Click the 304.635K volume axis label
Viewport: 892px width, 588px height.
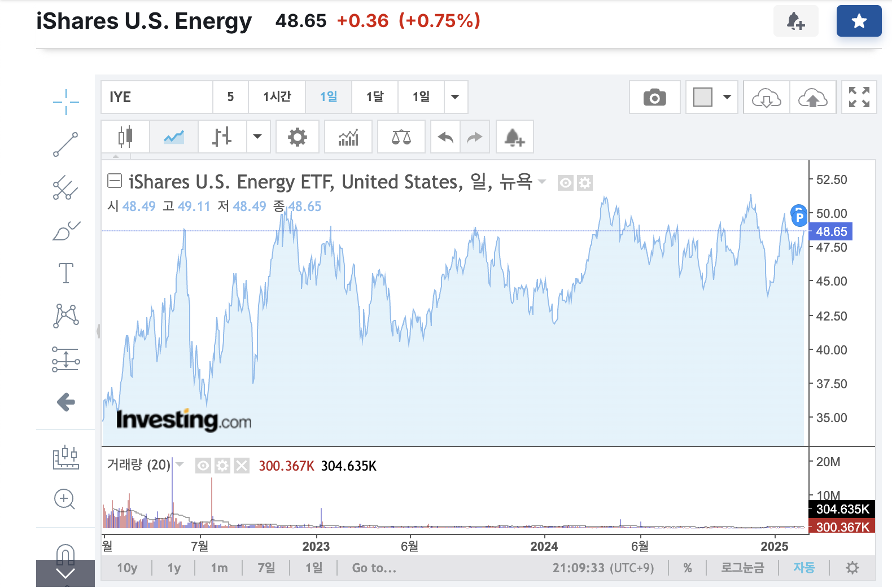842,509
